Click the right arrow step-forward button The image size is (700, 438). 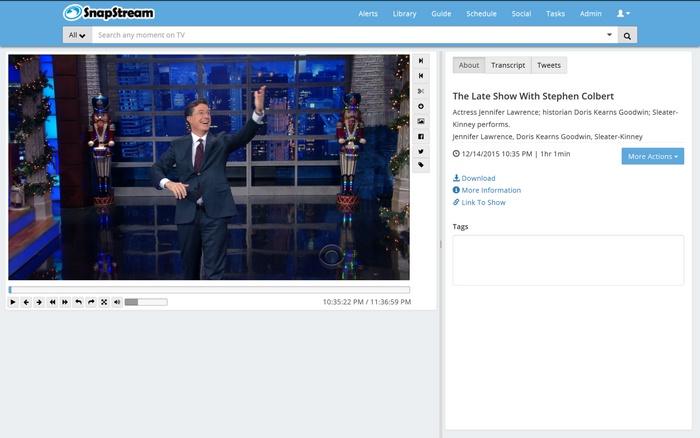[x=39, y=302]
